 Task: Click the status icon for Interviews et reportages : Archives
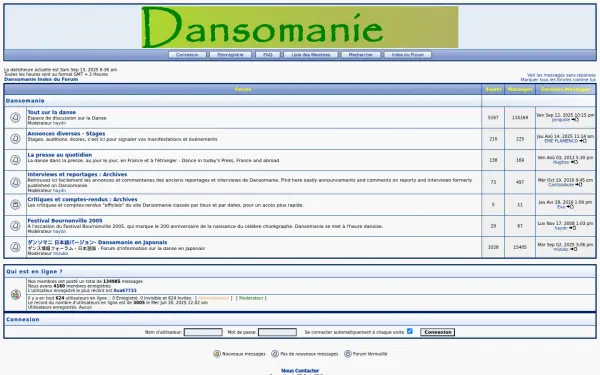point(15,182)
